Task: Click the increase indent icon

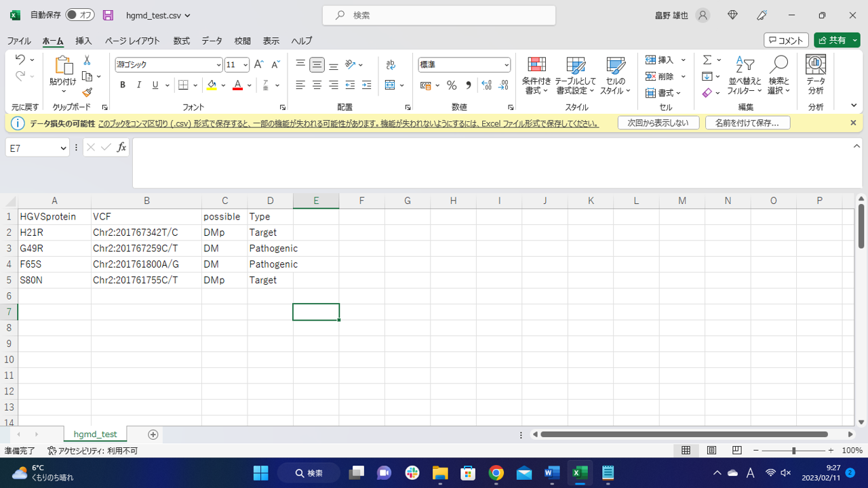Action: coord(367,85)
